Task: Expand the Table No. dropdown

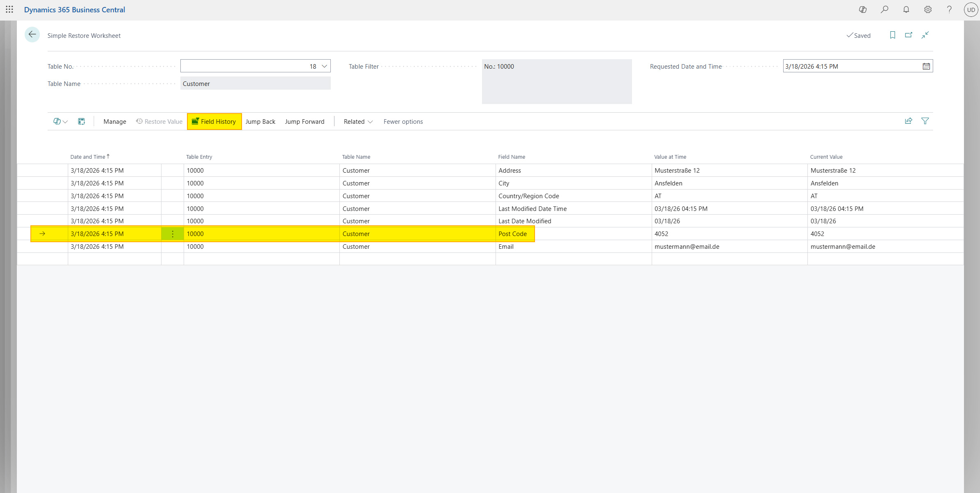Action: pos(324,66)
